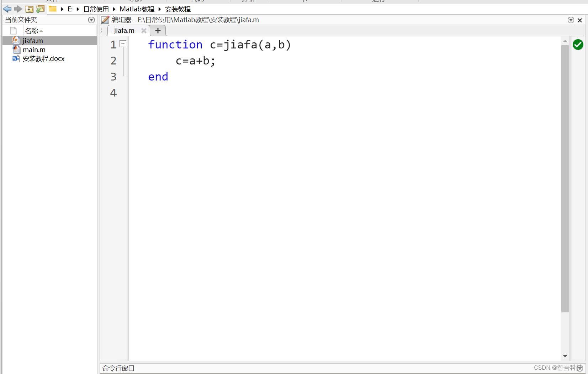Viewport: 588px width, 374px height.
Task: Open the 当前文件夹 panel actions menu
Action: [x=91, y=20]
